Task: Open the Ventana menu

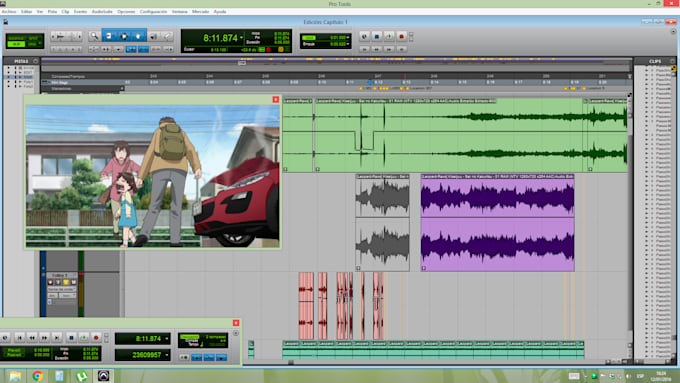Action: (x=180, y=12)
